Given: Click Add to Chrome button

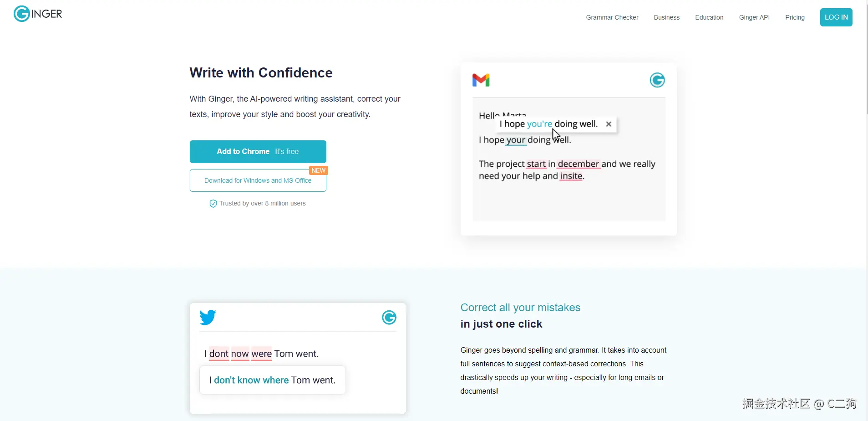Looking at the screenshot, I should click(258, 152).
